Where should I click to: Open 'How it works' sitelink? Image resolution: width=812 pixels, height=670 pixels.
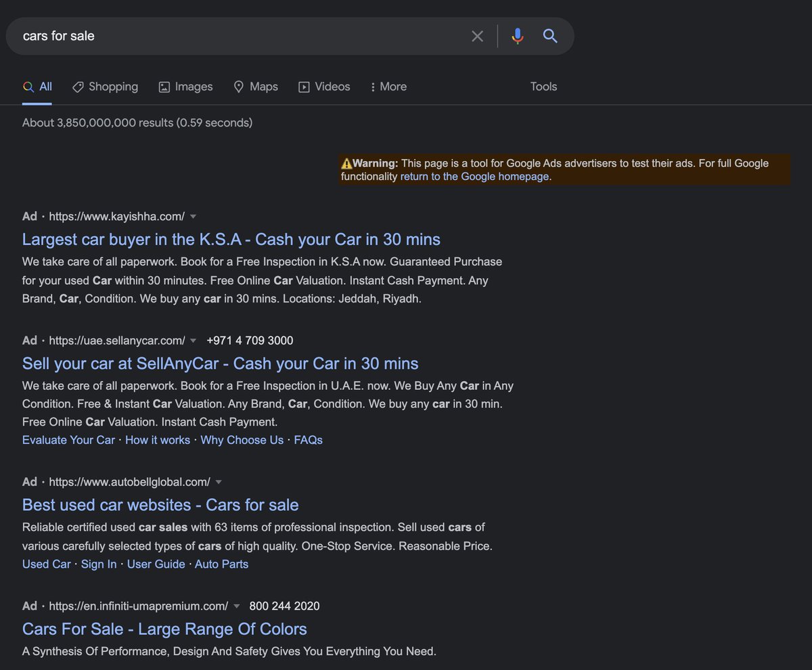click(x=158, y=440)
